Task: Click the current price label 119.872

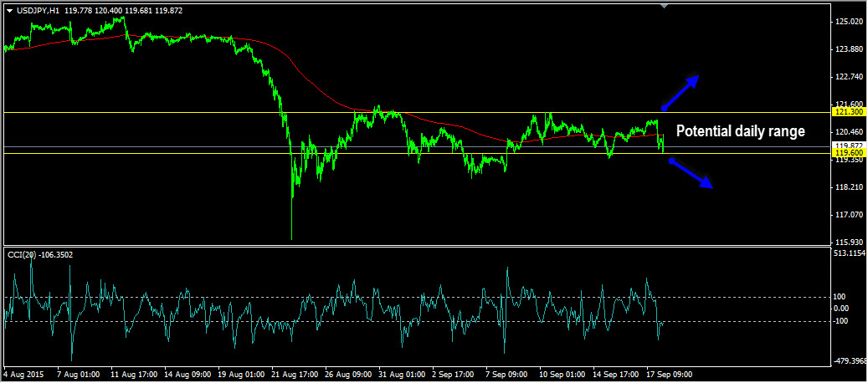Action: 850,146
